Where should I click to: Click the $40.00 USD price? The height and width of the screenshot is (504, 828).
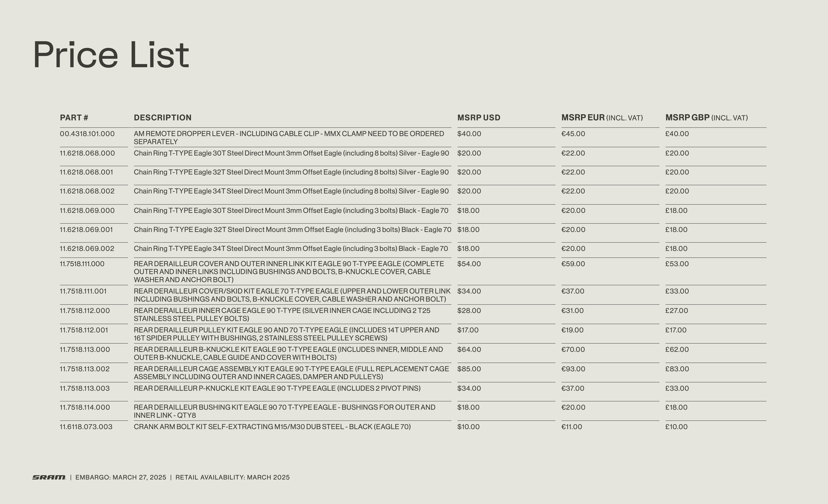click(469, 134)
